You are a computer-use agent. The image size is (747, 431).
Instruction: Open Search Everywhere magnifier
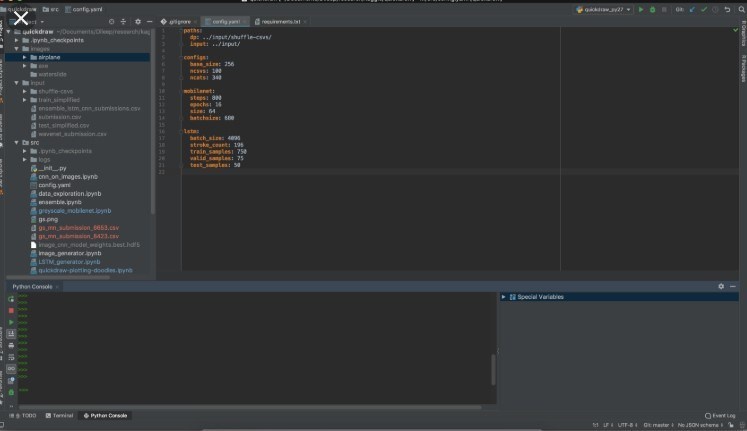(742, 10)
